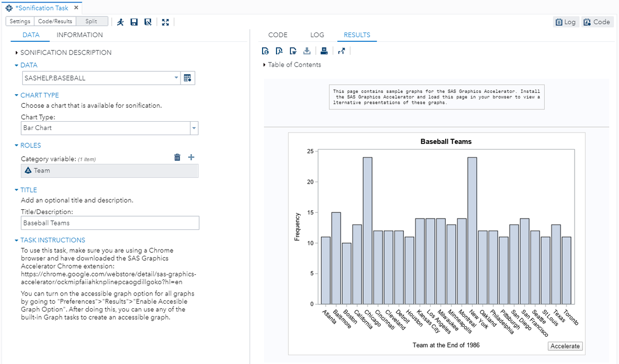This screenshot has width=619, height=364.
Task: Print the results with the printer icon
Action: pos(324,51)
